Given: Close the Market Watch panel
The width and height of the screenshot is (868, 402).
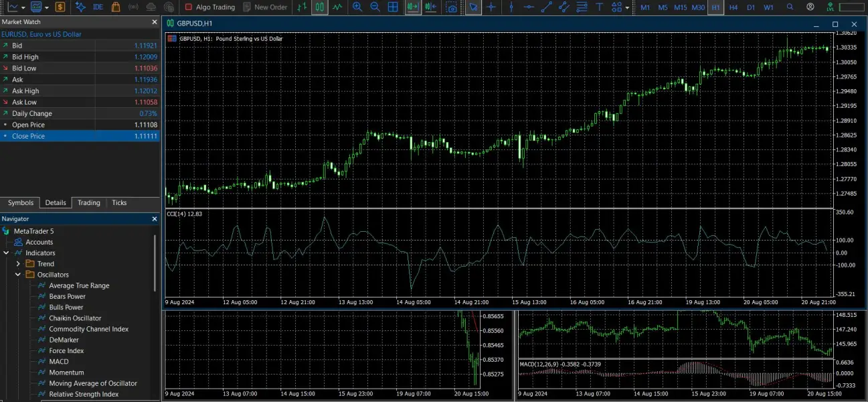Looking at the screenshot, I should click(x=154, y=22).
